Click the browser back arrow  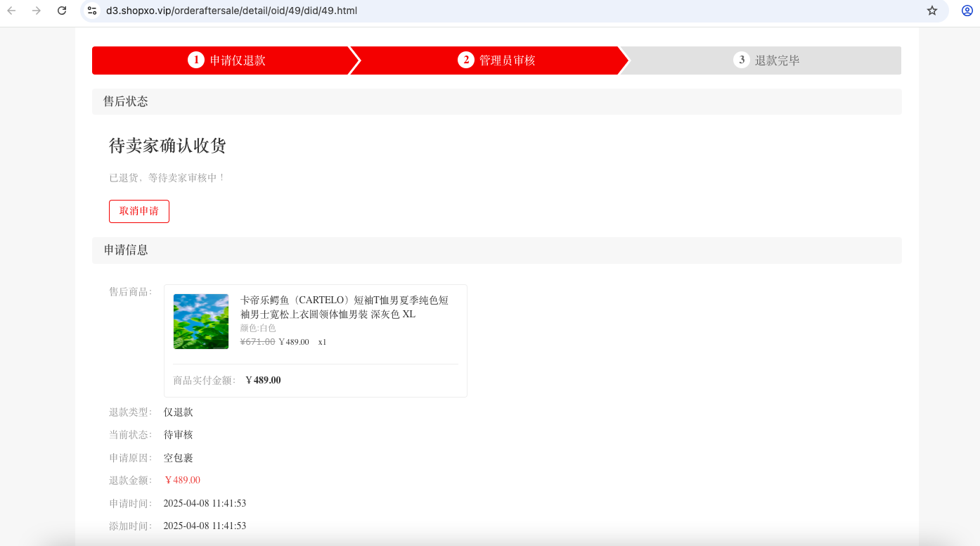11,11
